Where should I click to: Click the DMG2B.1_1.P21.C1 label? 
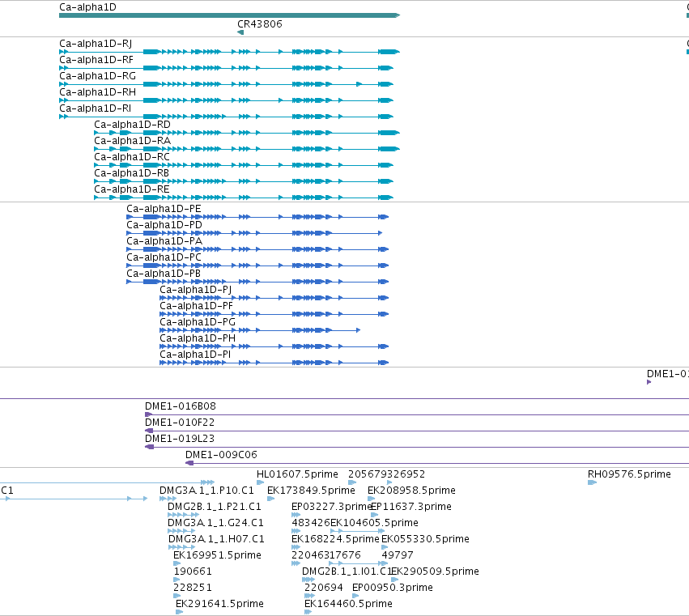[x=215, y=507]
